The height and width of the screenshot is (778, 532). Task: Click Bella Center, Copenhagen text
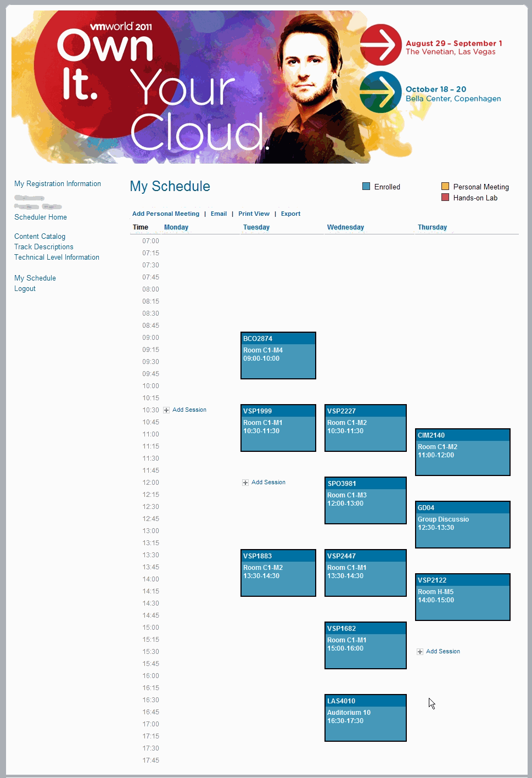[453, 99]
